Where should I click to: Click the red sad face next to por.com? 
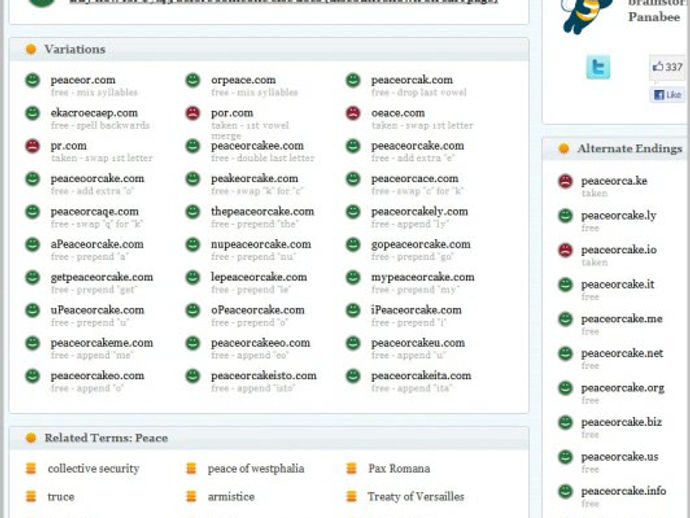(x=193, y=113)
